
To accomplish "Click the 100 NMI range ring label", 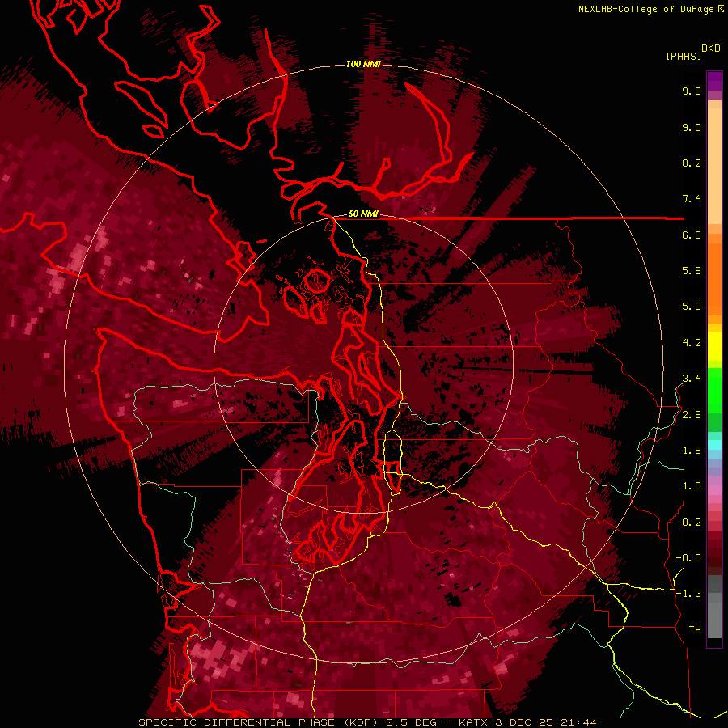I will (x=362, y=64).
